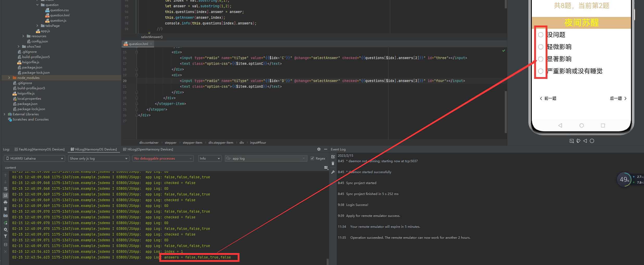
Task: Open the Show only js log dropdown
Action: coord(99,158)
